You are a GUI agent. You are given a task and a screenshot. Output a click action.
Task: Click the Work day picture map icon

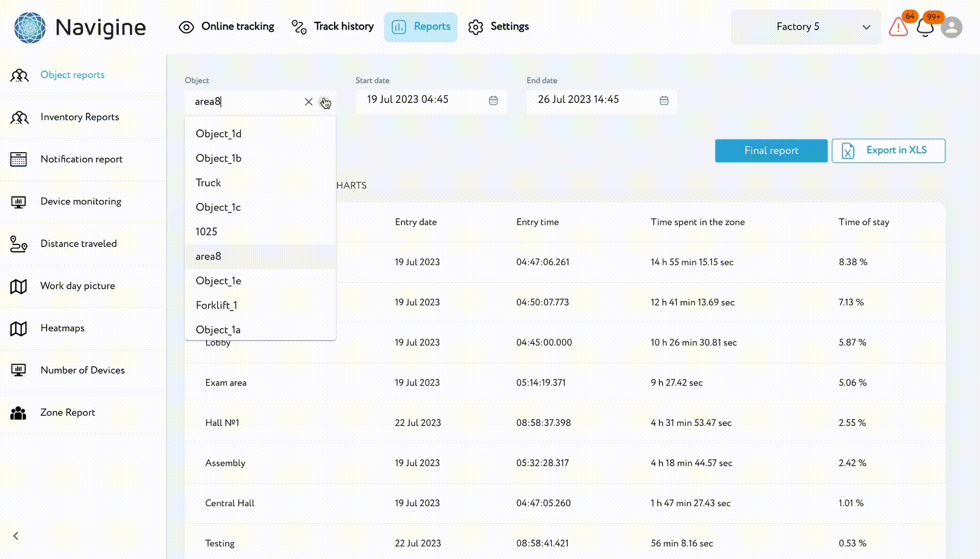pyautogui.click(x=19, y=286)
